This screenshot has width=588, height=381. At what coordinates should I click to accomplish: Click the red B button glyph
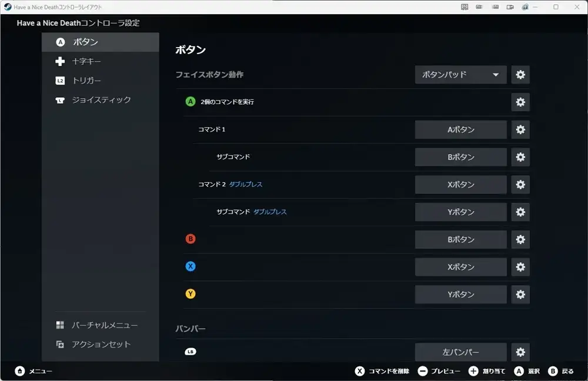191,239
